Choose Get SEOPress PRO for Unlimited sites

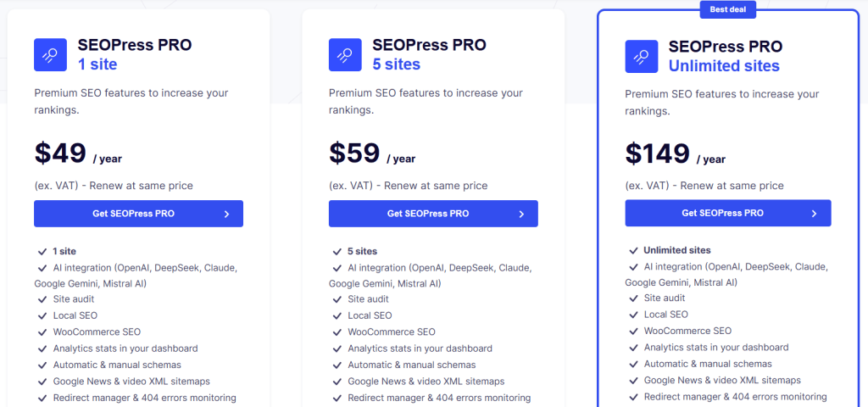[x=722, y=214]
